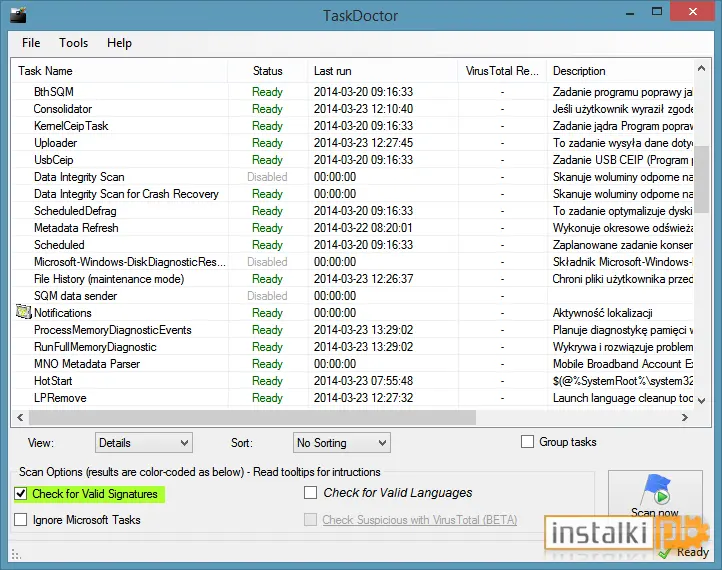The width and height of the screenshot is (722, 570).
Task: Click the vertical scrollbar thumb
Action: [x=701, y=180]
